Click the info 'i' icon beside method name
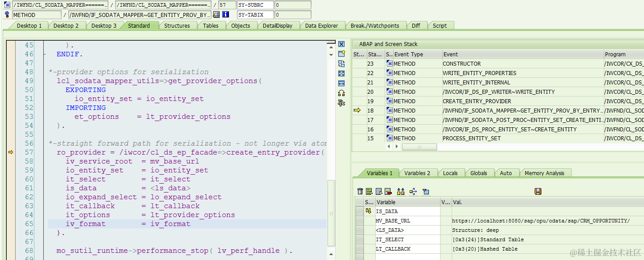The image size is (644, 260). [x=225, y=15]
